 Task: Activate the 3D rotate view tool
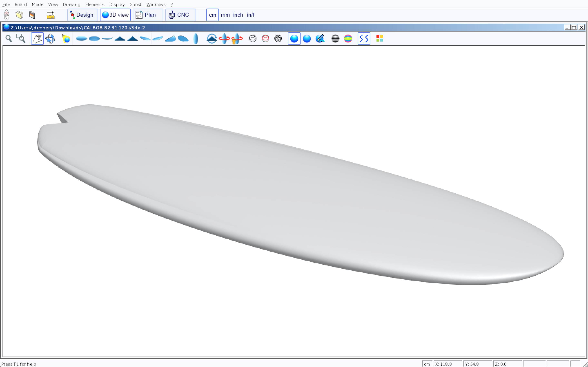[50, 39]
